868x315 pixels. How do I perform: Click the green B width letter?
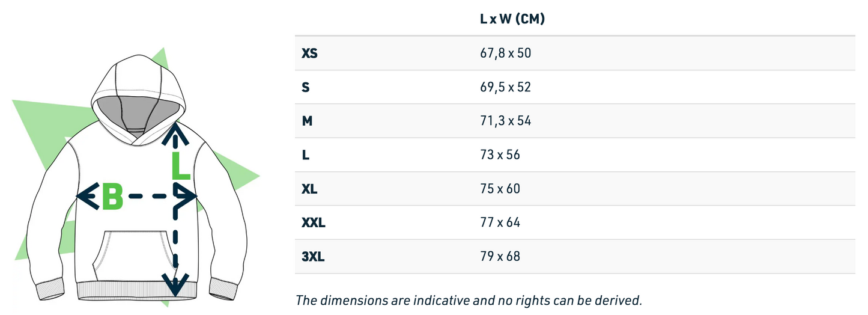pyautogui.click(x=112, y=197)
